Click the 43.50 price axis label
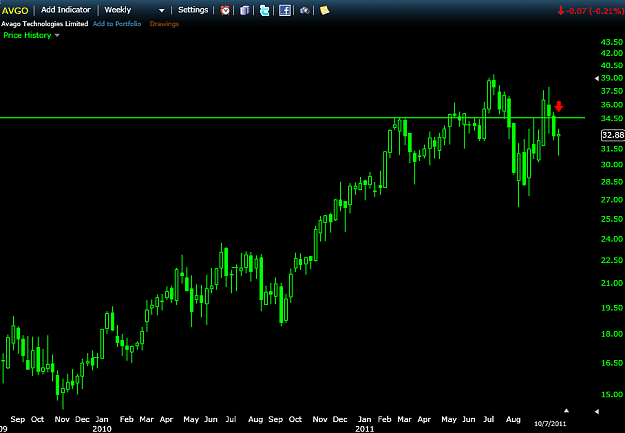This screenshot has width=625, height=433. 611,42
